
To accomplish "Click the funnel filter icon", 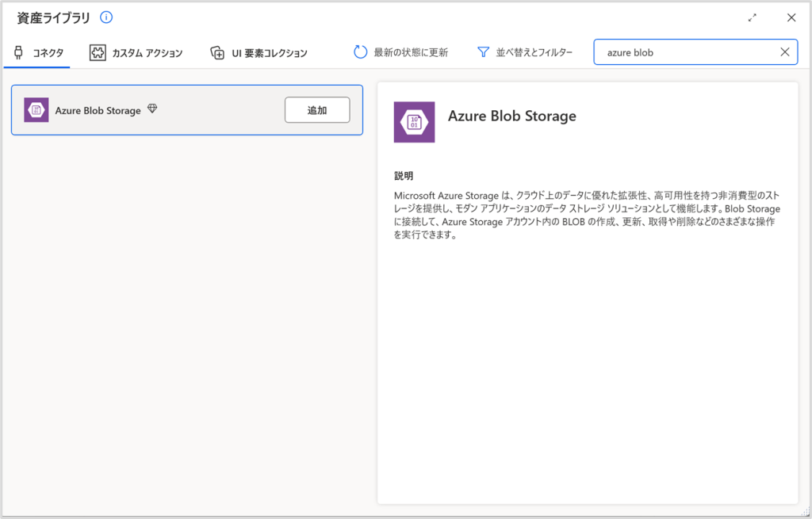I will pos(483,52).
